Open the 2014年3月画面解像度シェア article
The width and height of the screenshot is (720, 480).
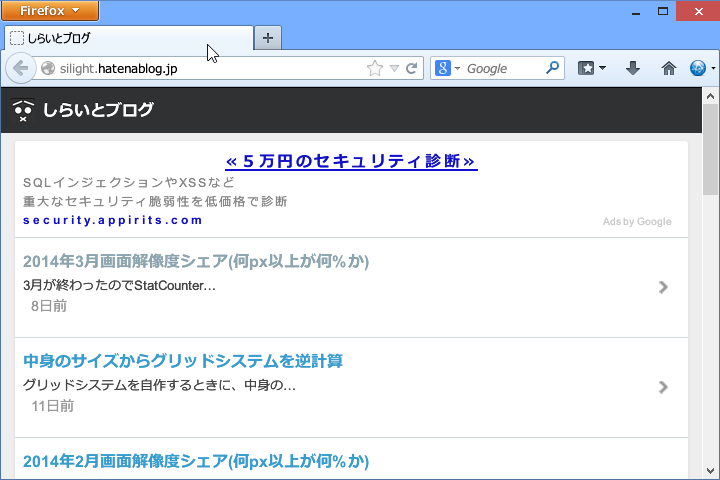[196, 261]
